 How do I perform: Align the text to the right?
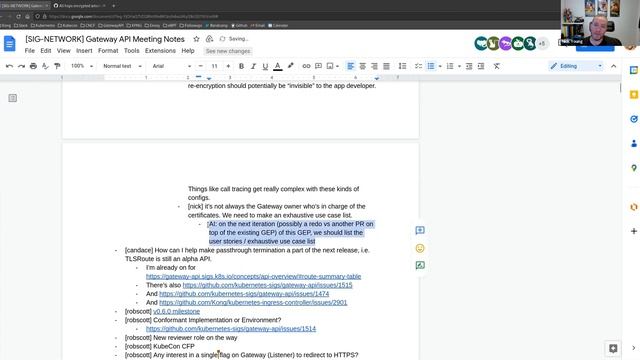(x=374, y=66)
